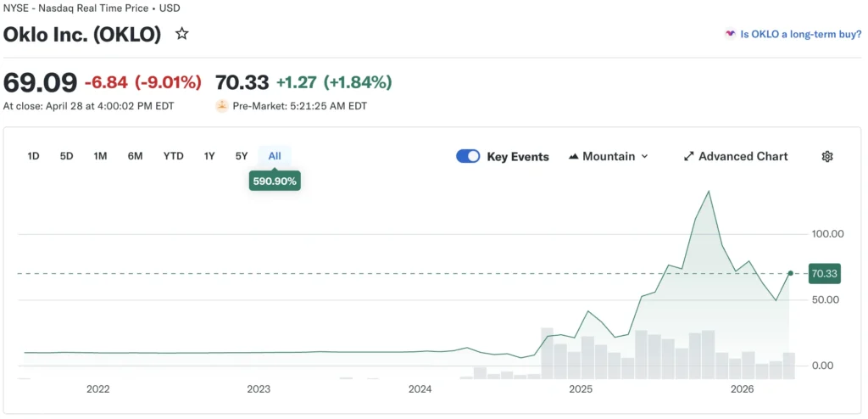Click the analysis icon beside the long-term buy link
This screenshot has height=419, width=868.
coord(730,35)
